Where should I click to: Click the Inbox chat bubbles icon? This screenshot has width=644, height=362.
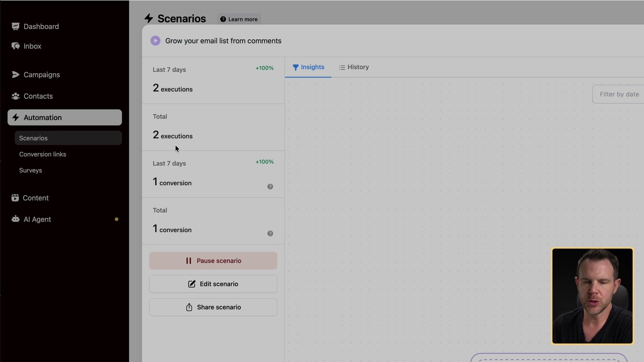15,46
